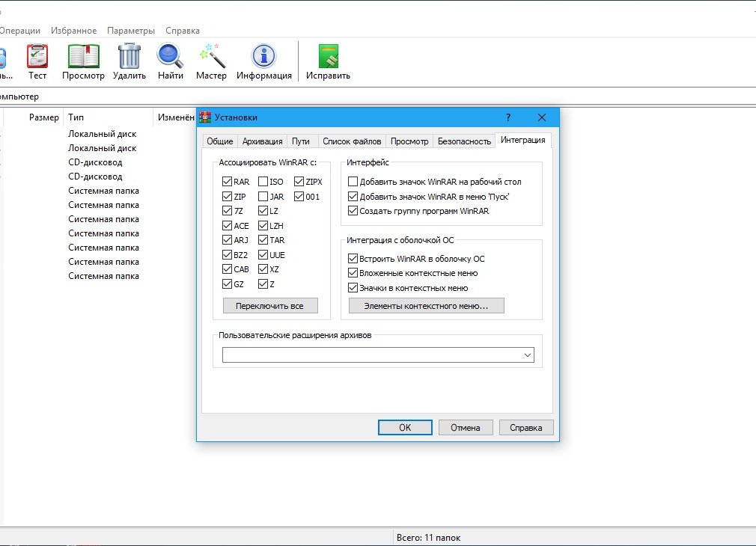This screenshot has height=546, width=756.
Task: Uncheck 'Значки в контекстных меню'
Action: (353, 288)
